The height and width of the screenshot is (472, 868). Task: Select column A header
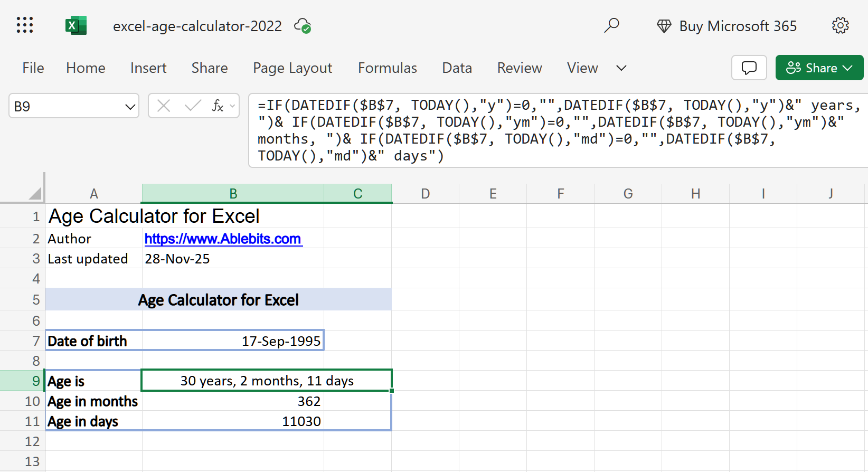click(93, 194)
